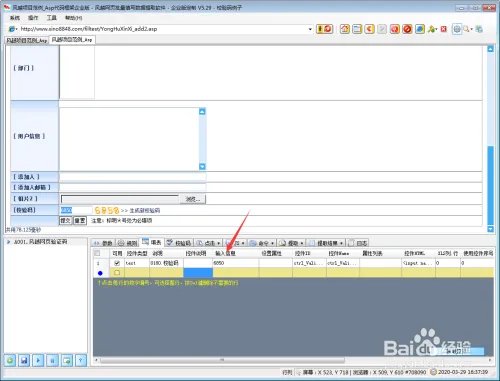The height and width of the screenshot is (381, 500).
Task: Click the last icon at the toolbar's right end
Action: (479, 29)
